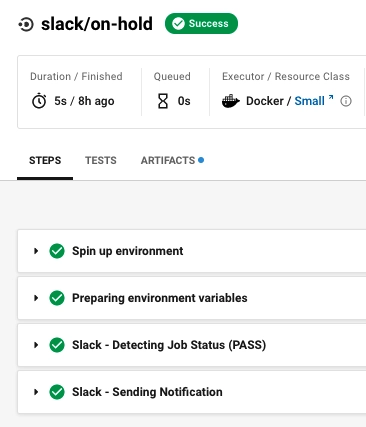
Task: Click the "Duration / Finished" label
Action: point(76,76)
